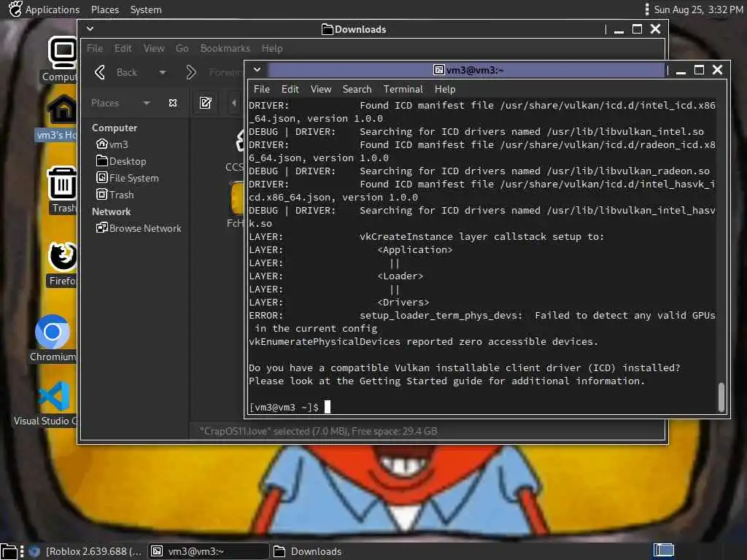Click the status bar text about CrapOS11.love
The width and height of the screenshot is (747, 560).
[318, 431]
